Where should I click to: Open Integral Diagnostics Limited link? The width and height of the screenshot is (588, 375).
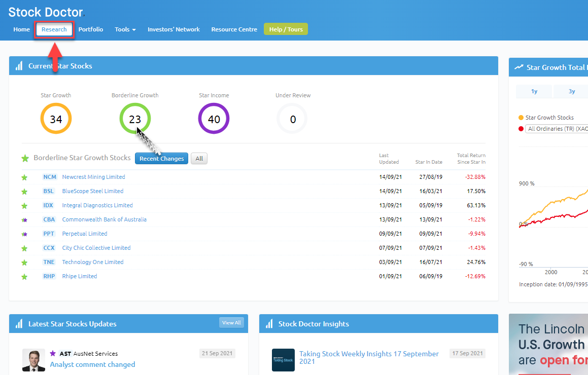tap(97, 205)
